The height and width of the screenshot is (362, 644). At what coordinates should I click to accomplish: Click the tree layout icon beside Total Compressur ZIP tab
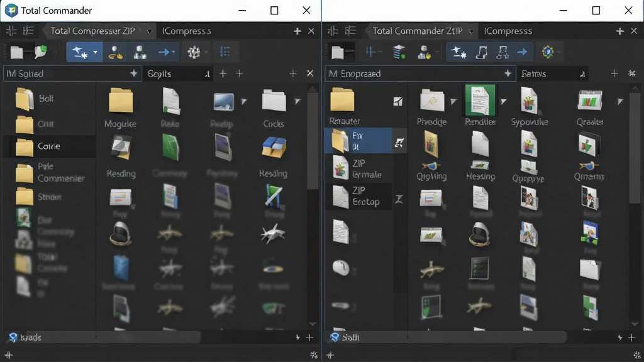pos(28,31)
